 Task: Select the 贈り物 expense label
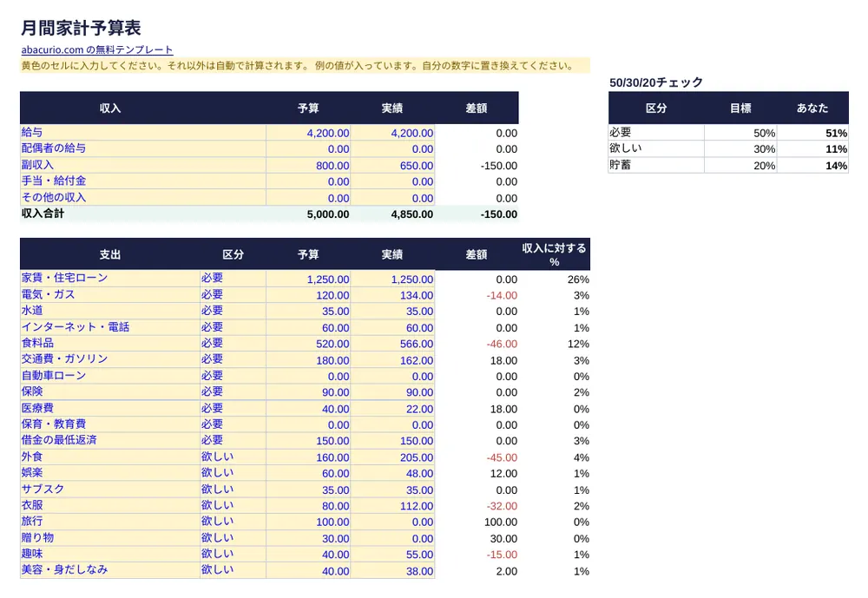(110, 538)
